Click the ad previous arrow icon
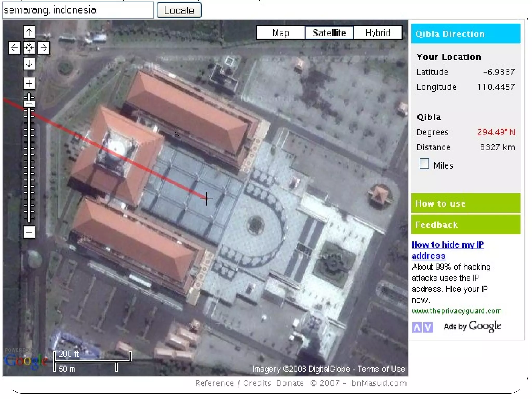 pyautogui.click(x=417, y=327)
